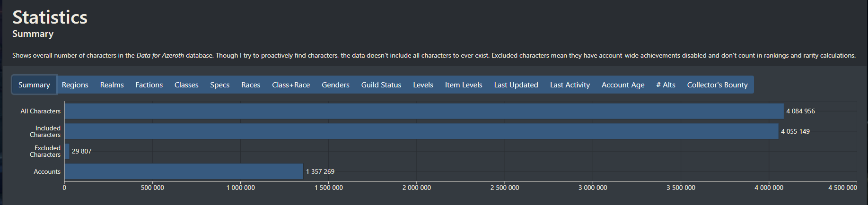
Task: Select the Genders tab
Action: tap(335, 85)
